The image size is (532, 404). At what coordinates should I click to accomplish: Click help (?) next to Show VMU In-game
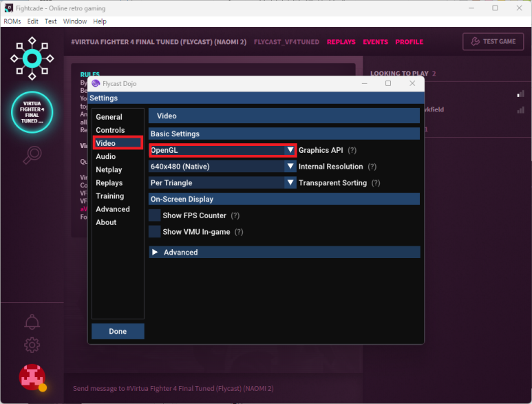pyautogui.click(x=239, y=232)
